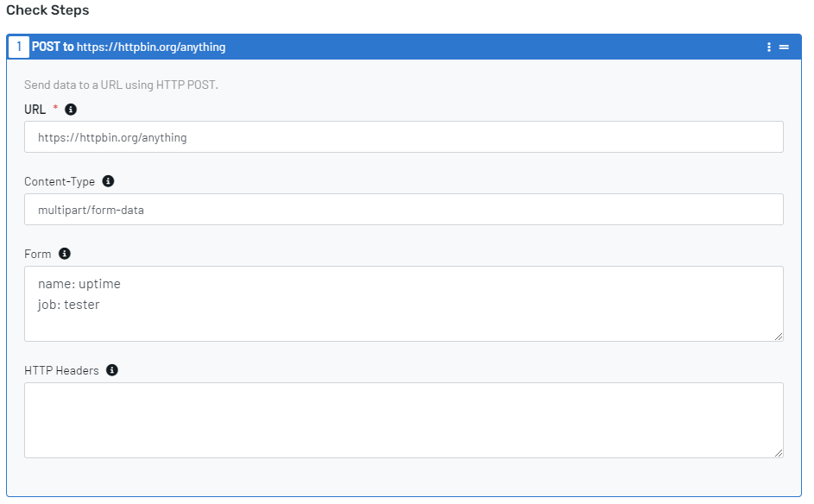
Task: Click the step number 1 badge
Action: pyautogui.click(x=19, y=47)
